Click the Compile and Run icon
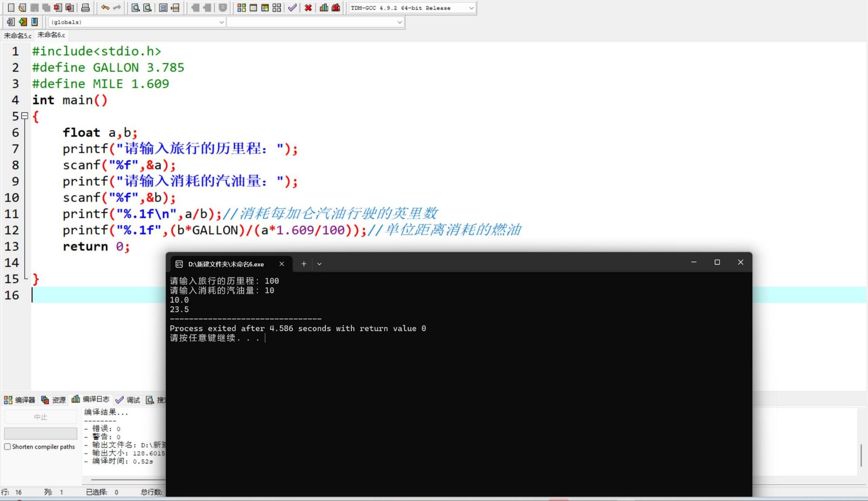This screenshot has height=501, width=868. 265,8
